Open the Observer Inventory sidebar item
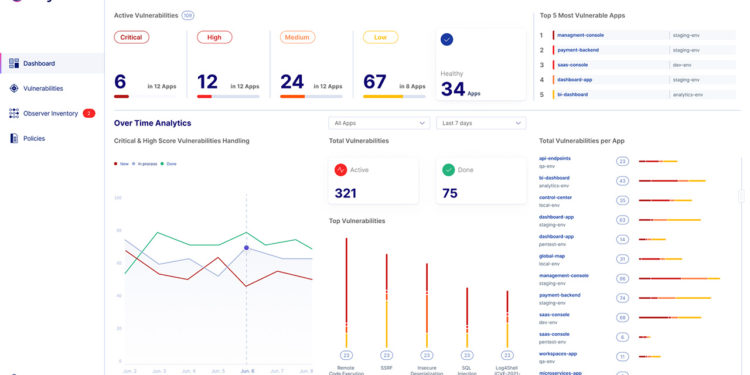Viewport: 750px width, 375px height. tap(52, 113)
